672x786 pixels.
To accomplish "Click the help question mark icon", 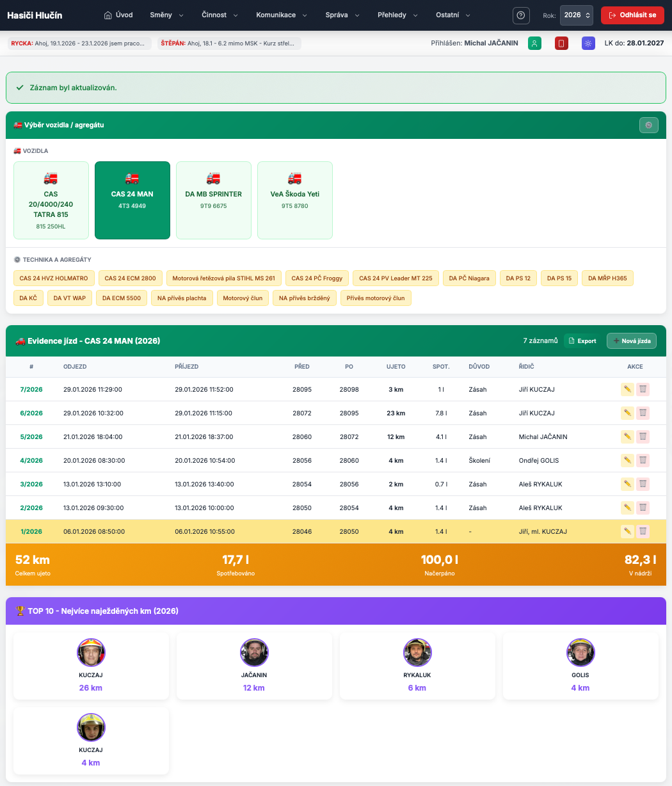I will click(522, 15).
